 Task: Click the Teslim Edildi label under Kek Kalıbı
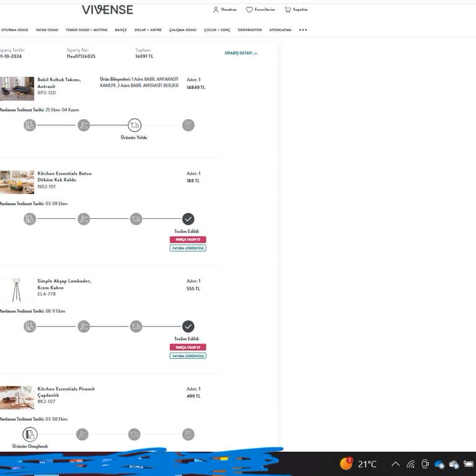click(187, 231)
